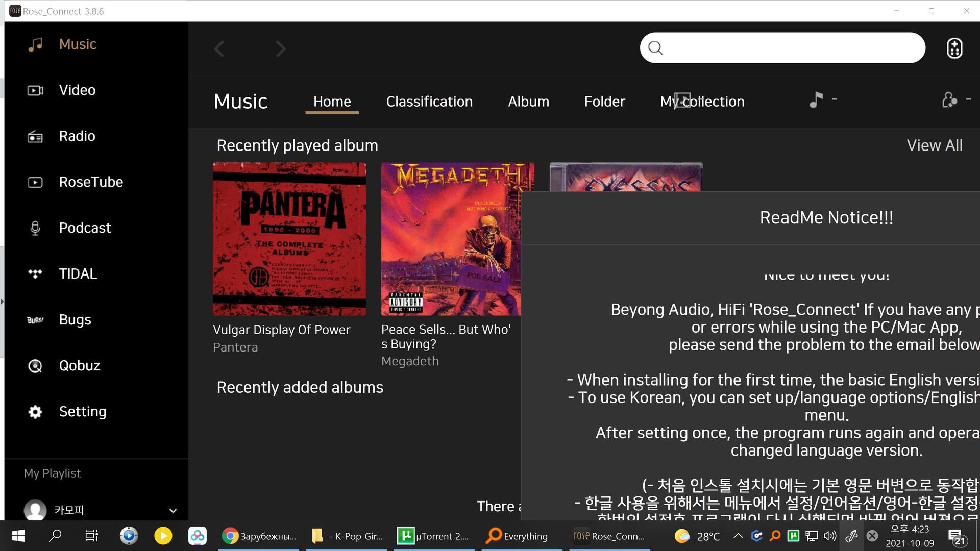
Task: Click View All for recently played albums
Action: tap(935, 145)
